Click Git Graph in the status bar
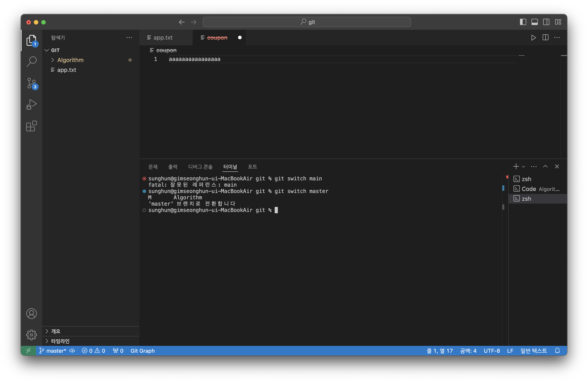Image resolution: width=588 pixels, height=383 pixels. point(143,351)
